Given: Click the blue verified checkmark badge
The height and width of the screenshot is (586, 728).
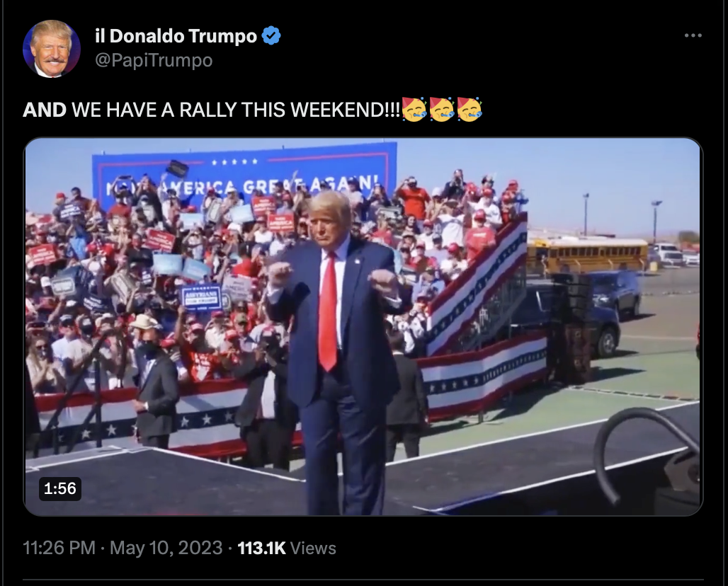Looking at the screenshot, I should [x=271, y=35].
